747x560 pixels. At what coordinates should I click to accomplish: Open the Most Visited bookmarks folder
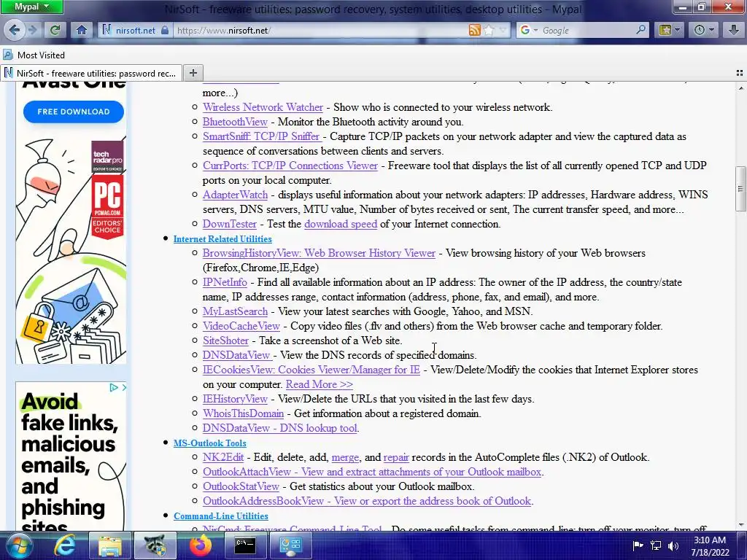(x=34, y=55)
